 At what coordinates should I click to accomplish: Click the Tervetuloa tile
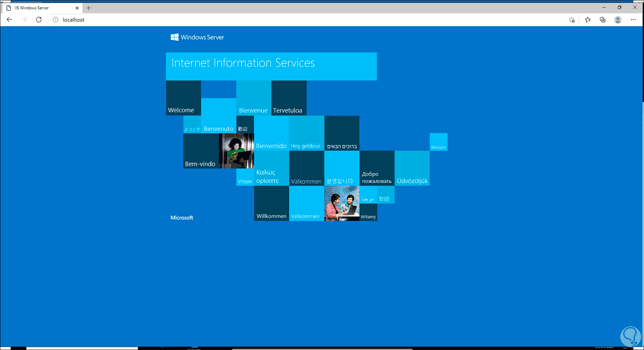tap(289, 98)
